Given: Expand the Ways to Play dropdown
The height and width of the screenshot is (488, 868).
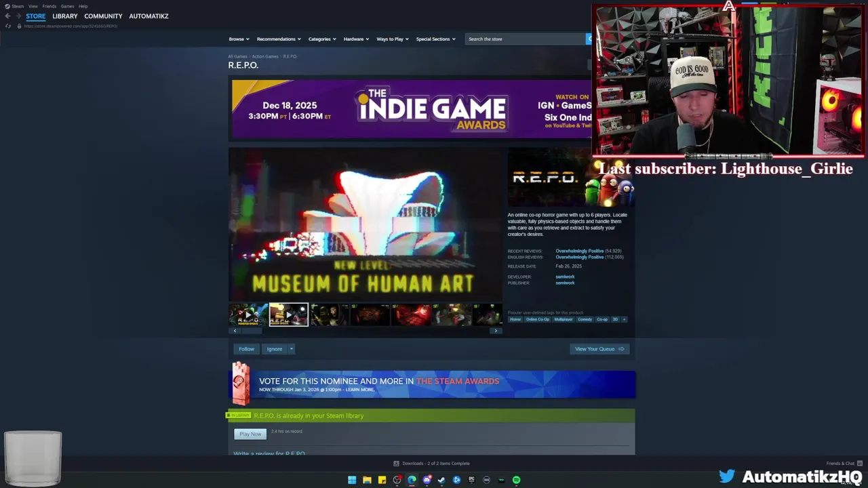Looking at the screenshot, I should pos(393,39).
